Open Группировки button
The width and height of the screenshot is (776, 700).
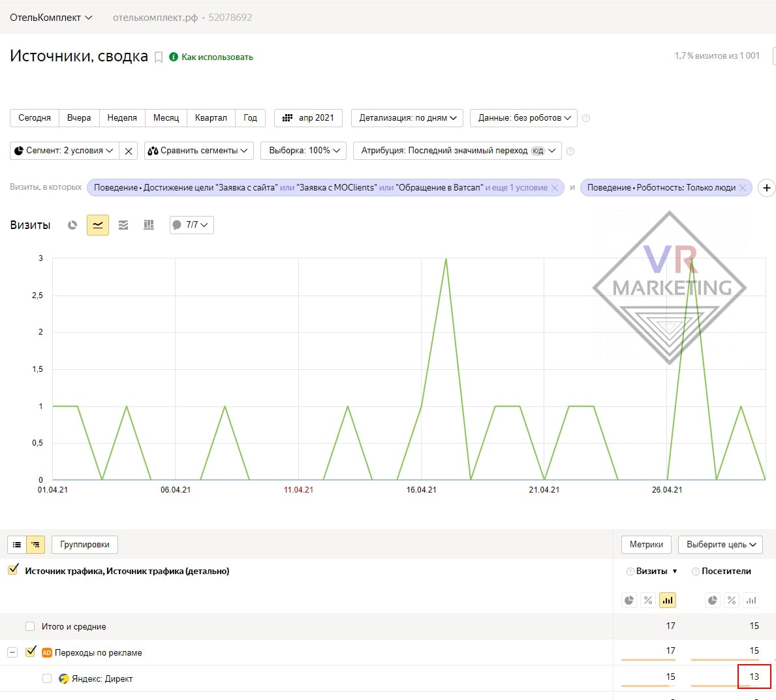(x=85, y=545)
